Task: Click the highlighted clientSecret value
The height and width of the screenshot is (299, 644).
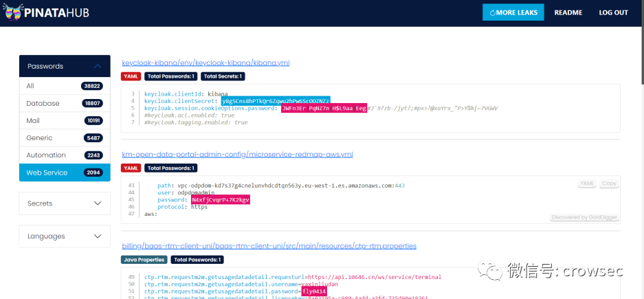Action: (276, 101)
